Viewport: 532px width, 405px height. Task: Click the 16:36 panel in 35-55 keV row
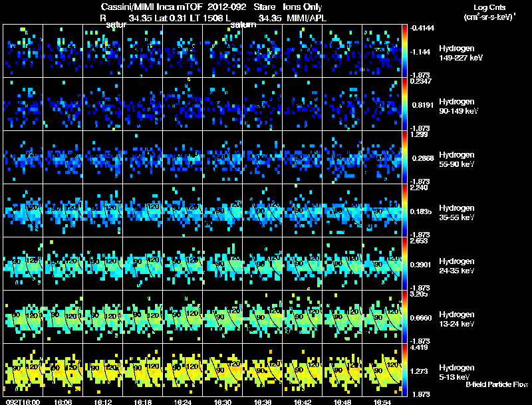(x=262, y=210)
